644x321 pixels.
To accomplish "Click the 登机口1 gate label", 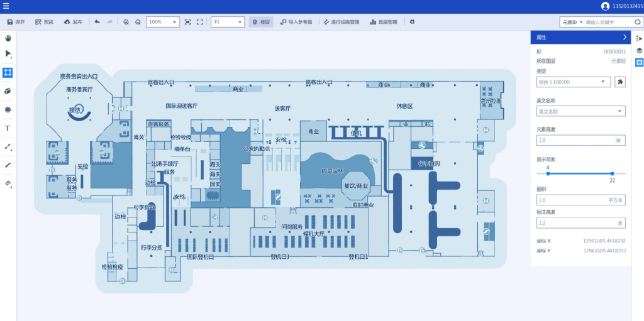I will click(358, 257).
